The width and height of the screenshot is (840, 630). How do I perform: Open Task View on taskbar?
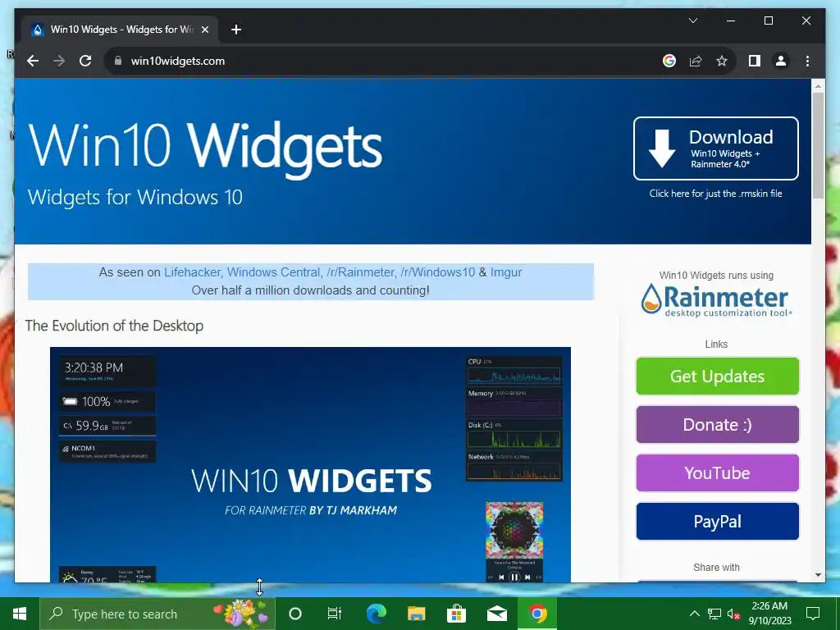(335, 614)
